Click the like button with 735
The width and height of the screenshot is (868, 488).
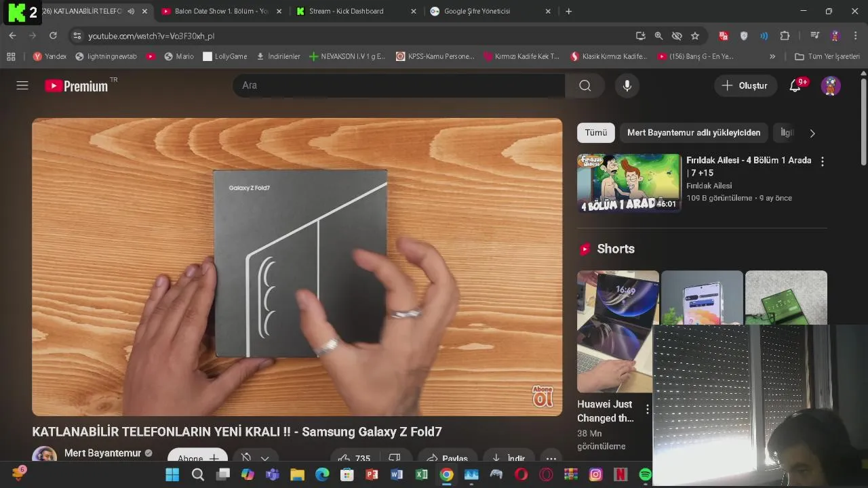[x=353, y=458]
